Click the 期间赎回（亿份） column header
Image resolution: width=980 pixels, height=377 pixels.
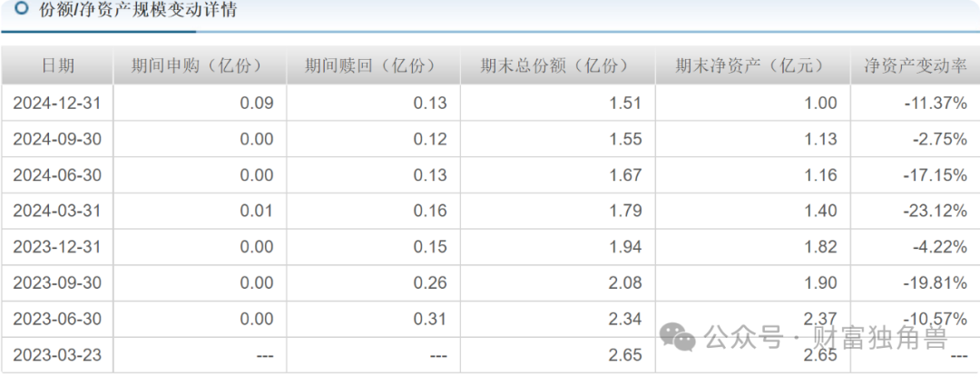coord(371,65)
